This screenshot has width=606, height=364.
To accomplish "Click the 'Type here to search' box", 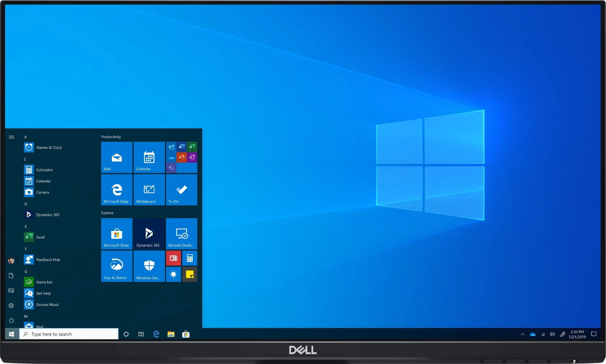I will 69,334.
